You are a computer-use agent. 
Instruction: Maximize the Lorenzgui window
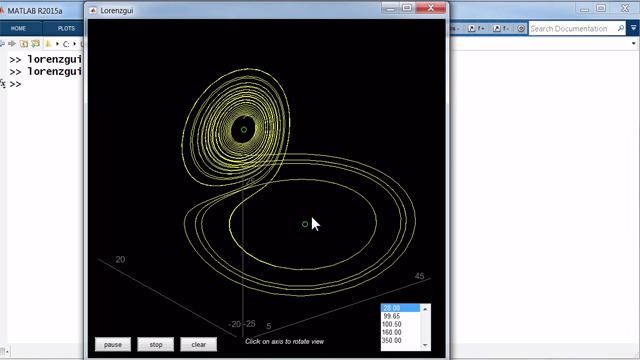pos(407,8)
